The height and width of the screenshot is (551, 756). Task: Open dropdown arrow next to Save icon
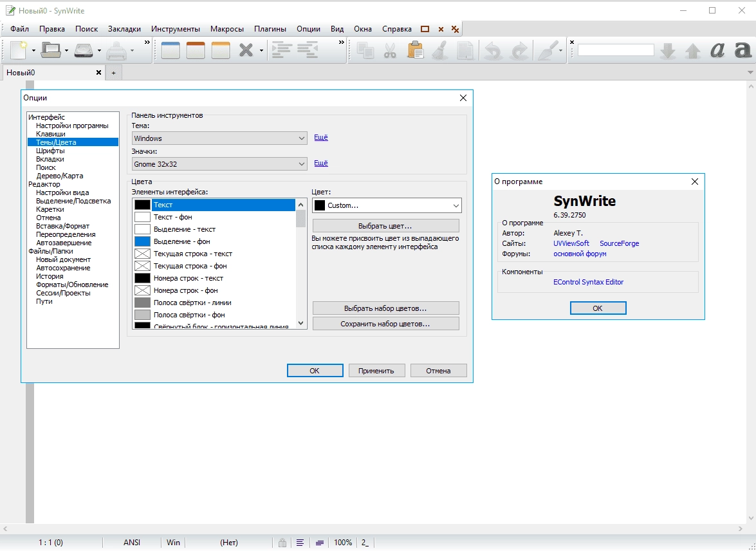click(99, 50)
